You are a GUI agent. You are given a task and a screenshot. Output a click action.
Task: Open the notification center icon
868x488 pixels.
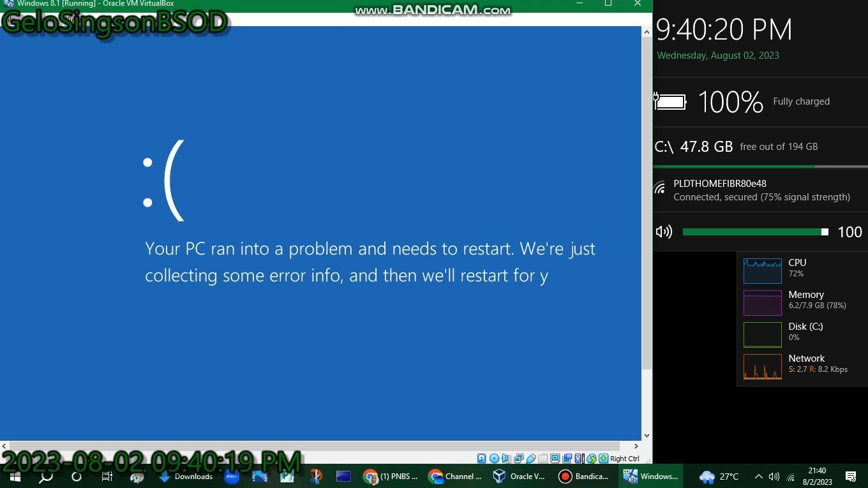851,477
